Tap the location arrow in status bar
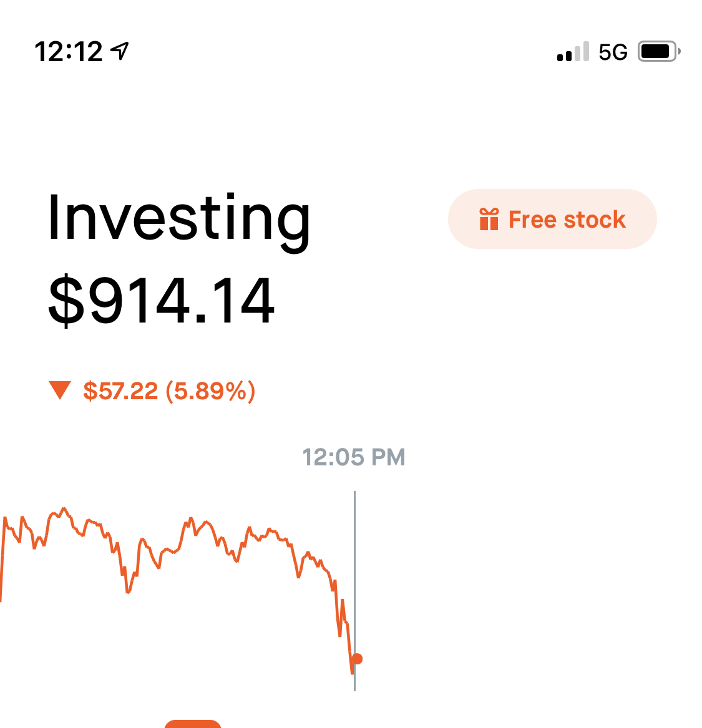 point(120,51)
